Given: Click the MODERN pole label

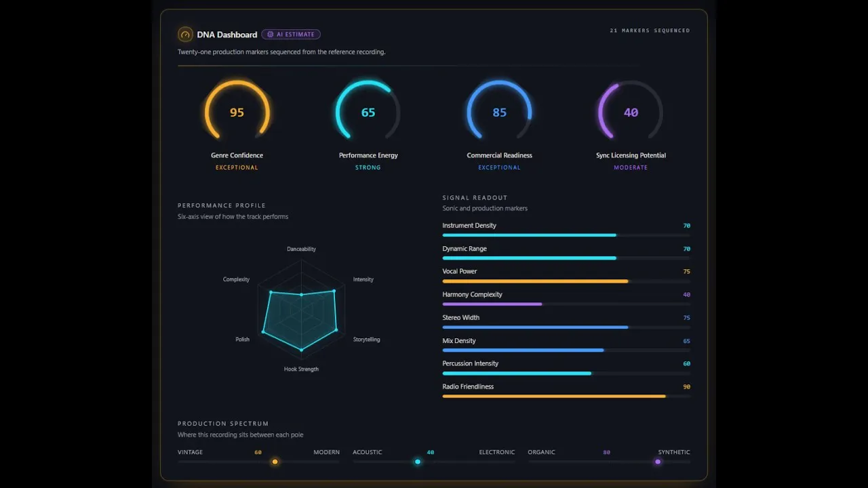Looking at the screenshot, I should click(326, 452).
